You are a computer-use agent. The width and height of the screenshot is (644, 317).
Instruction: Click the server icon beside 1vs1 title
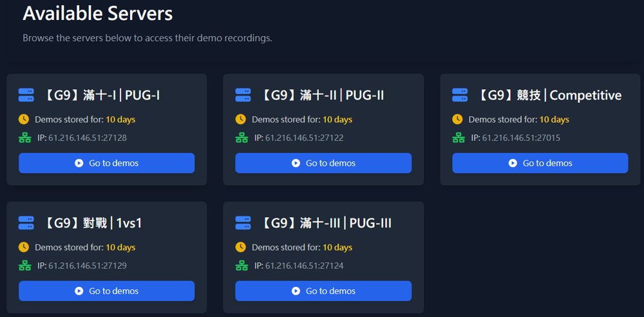26,223
